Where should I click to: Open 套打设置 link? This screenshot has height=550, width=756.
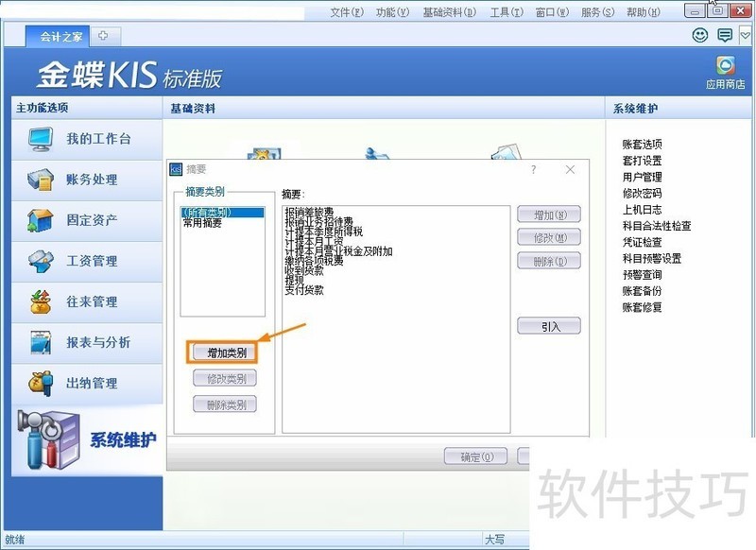coord(642,161)
